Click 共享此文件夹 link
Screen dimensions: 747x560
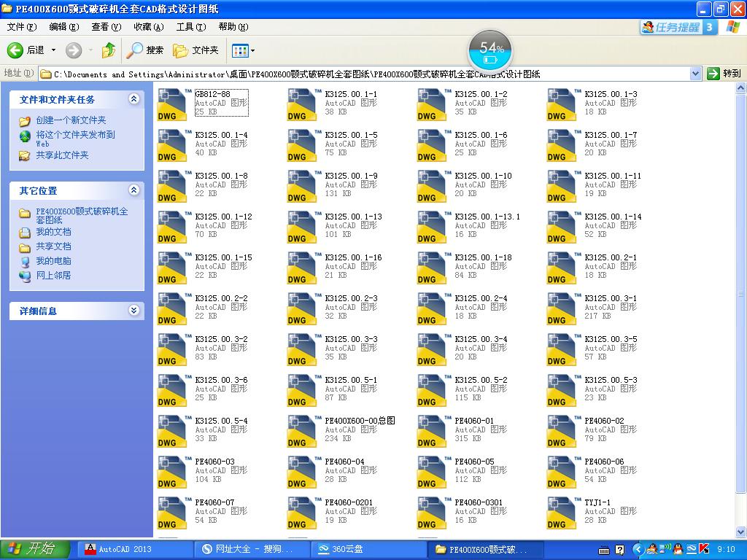[63, 155]
